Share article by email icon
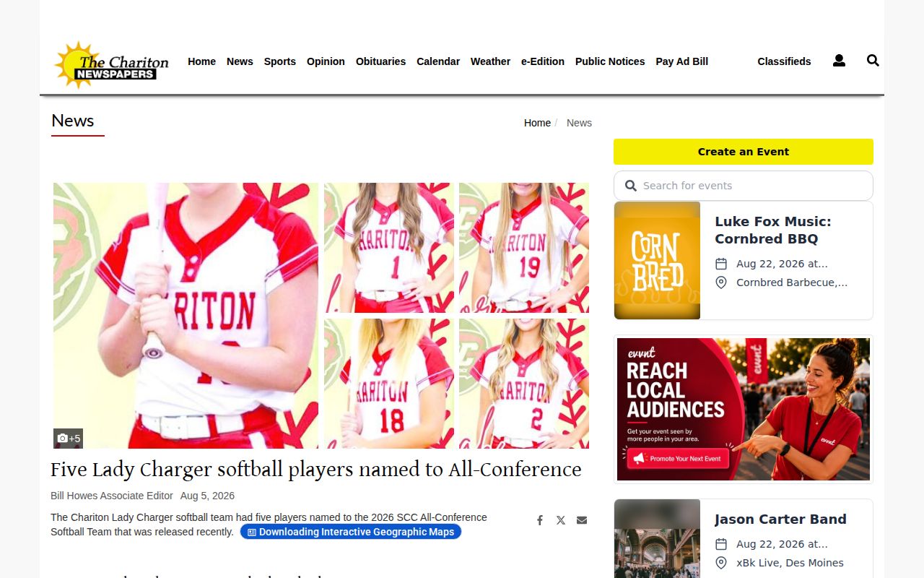The height and width of the screenshot is (578, 924). click(582, 520)
